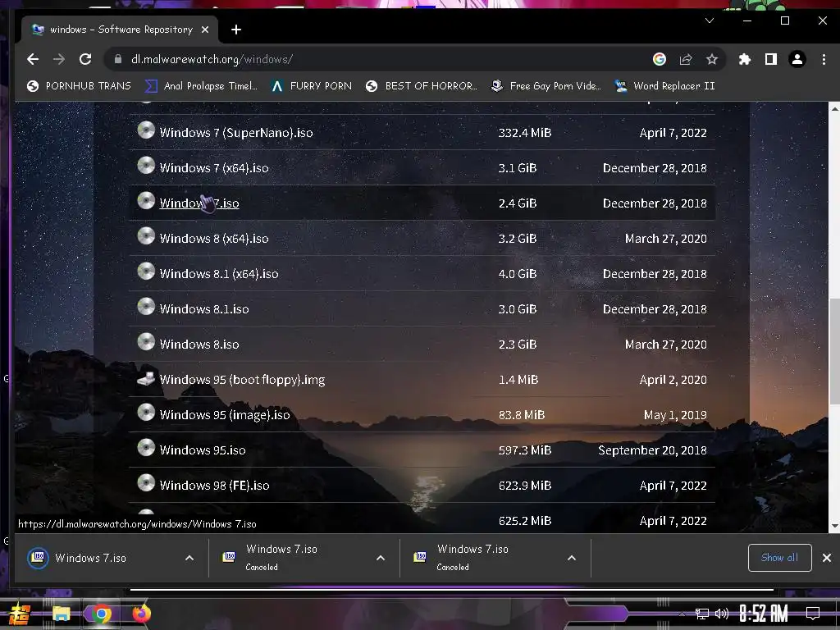Expand options for the rightmost canceled download
Image resolution: width=840 pixels, height=630 pixels.
(x=572, y=558)
